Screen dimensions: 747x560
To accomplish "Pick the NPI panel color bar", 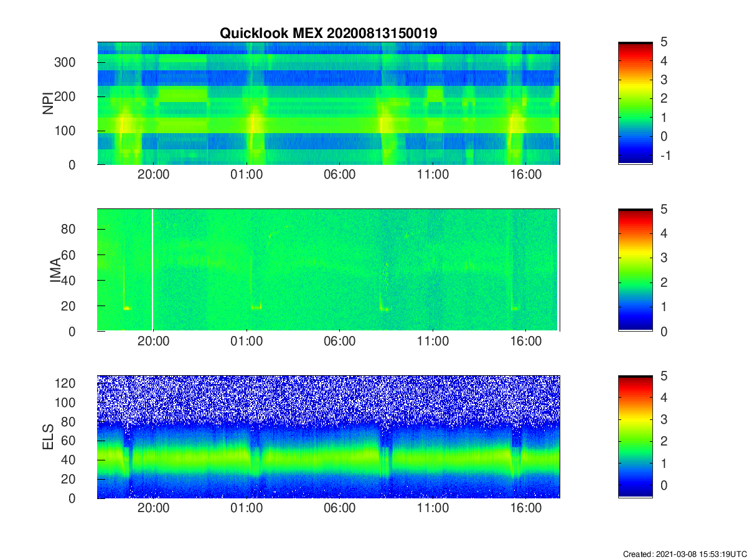I will (635, 103).
